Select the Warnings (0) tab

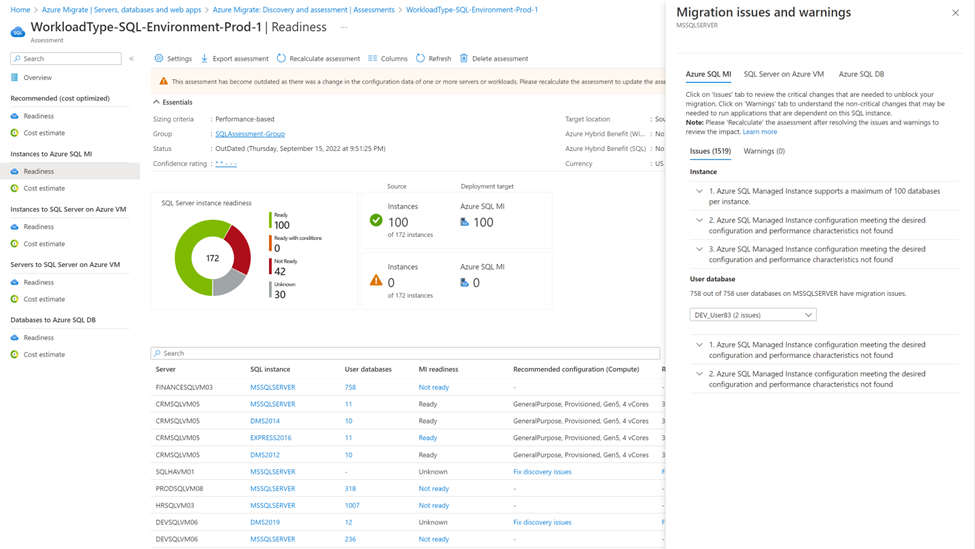pos(764,151)
